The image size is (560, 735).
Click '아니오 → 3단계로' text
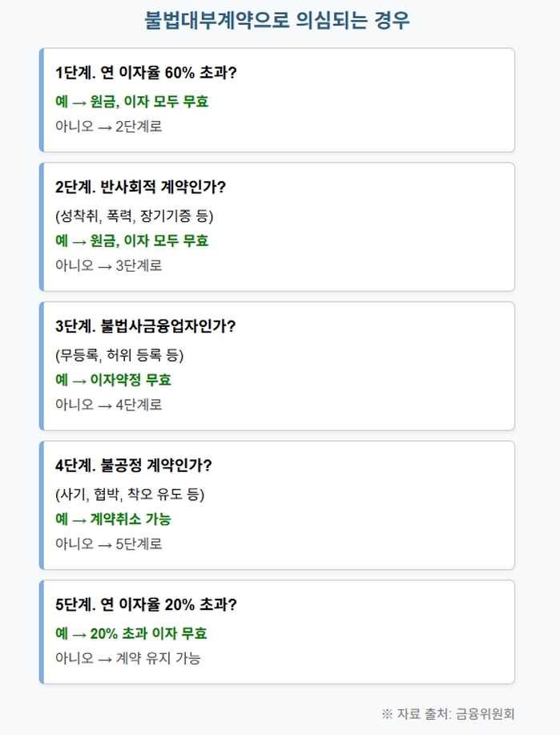pos(109,265)
